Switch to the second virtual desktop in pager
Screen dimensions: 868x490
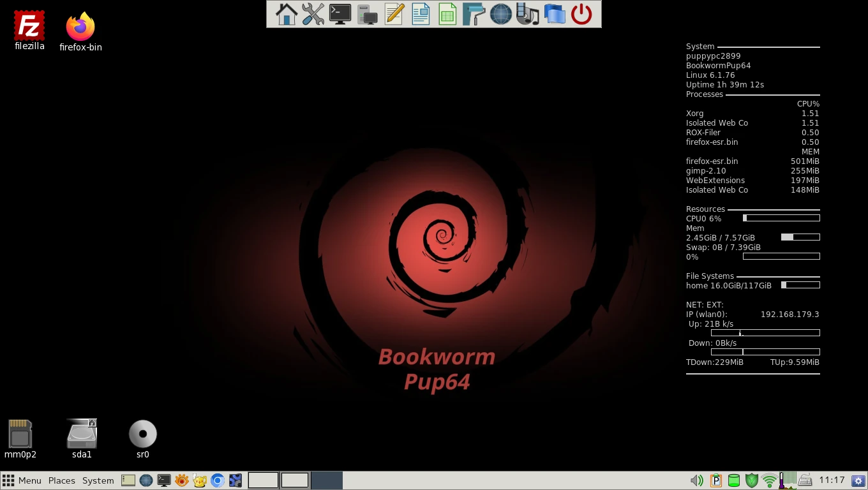click(x=295, y=480)
